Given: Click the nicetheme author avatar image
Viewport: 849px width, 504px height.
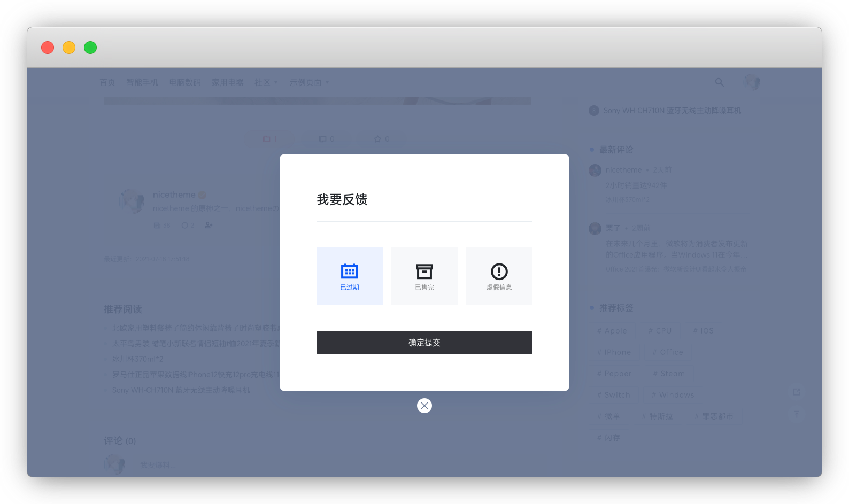Looking at the screenshot, I should tap(132, 201).
